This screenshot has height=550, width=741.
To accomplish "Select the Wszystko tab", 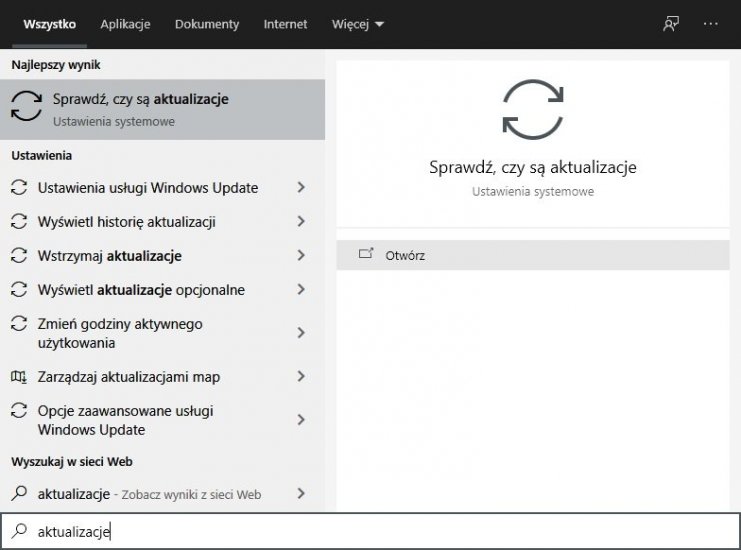I will click(x=50, y=23).
